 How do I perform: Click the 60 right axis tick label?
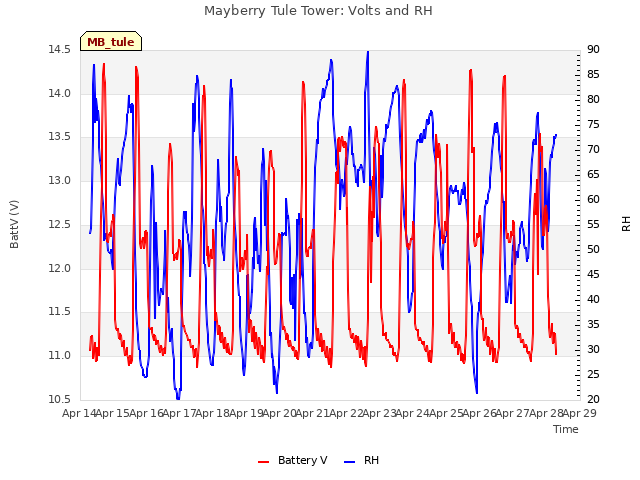coord(593,200)
